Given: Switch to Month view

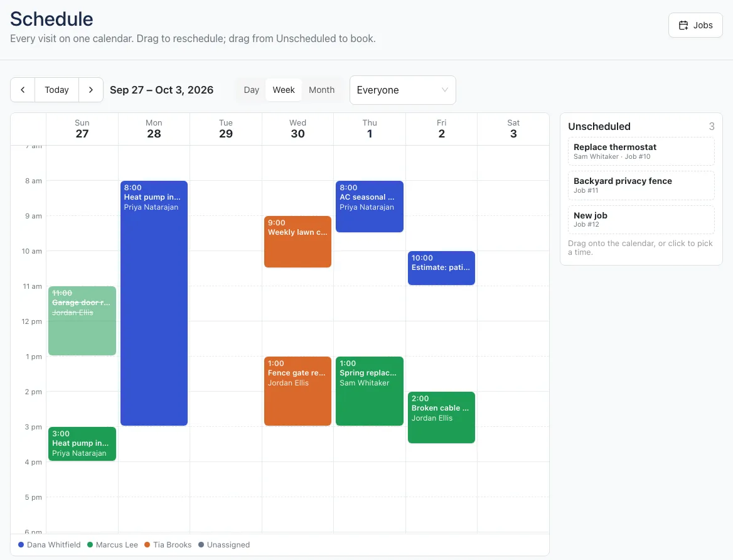Looking at the screenshot, I should click(x=321, y=90).
